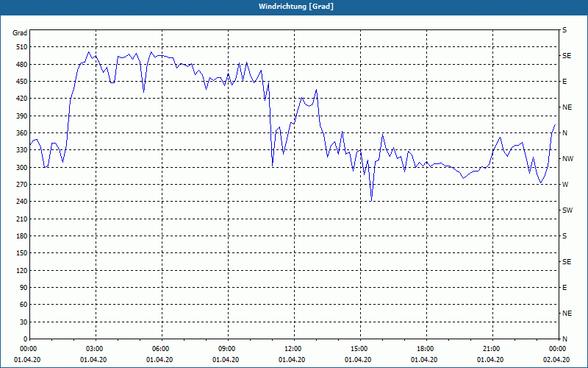Click the '01.04.20' date under the first 00:00
The height and width of the screenshot is (368, 588).
pyautogui.click(x=27, y=360)
